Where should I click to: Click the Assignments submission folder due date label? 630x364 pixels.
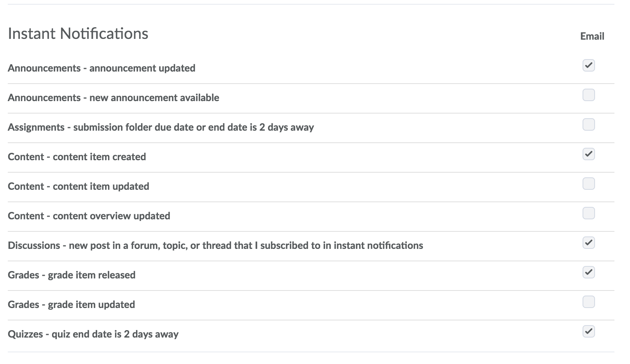coord(161,127)
